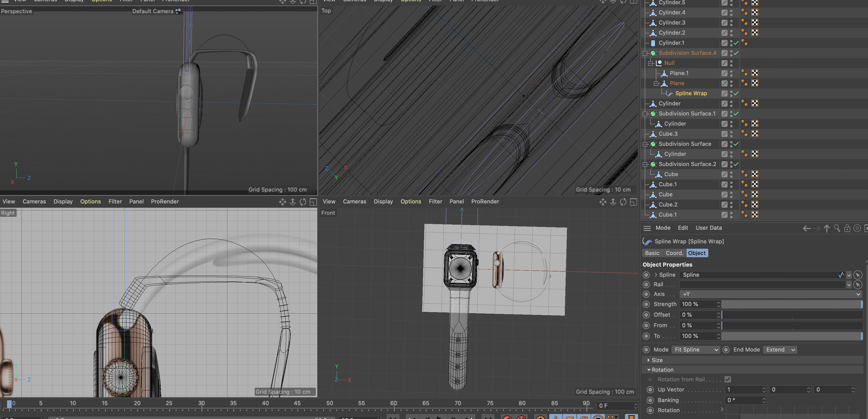Click the Spline Wrap deformer icon in the object tree
This screenshot has height=419, width=868.
(669, 93)
